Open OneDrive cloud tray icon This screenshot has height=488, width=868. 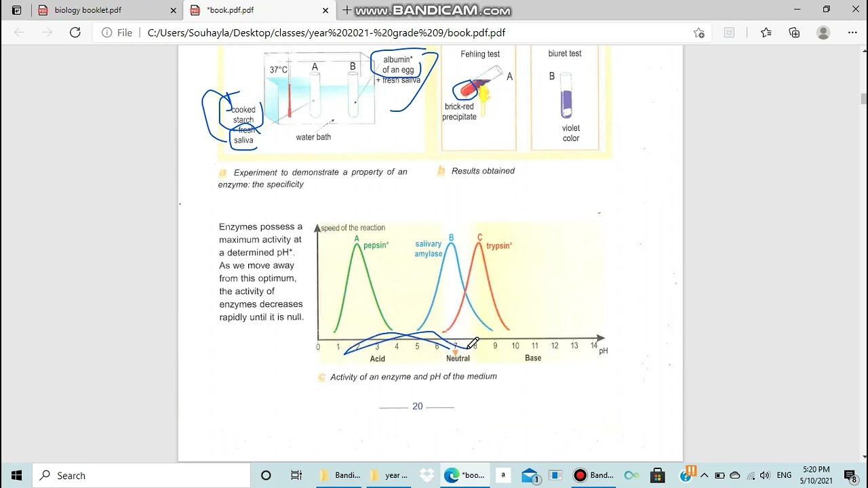735,475
